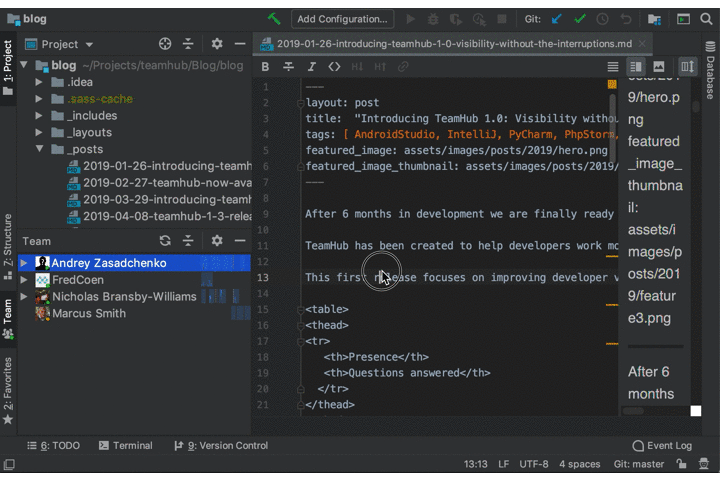The image size is (720, 480).
Task: Expand the .sass-cache folder
Action: point(39,99)
